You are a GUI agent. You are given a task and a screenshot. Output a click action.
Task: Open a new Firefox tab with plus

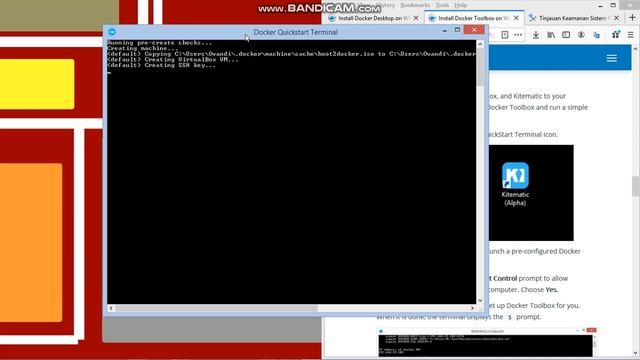coord(632,18)
